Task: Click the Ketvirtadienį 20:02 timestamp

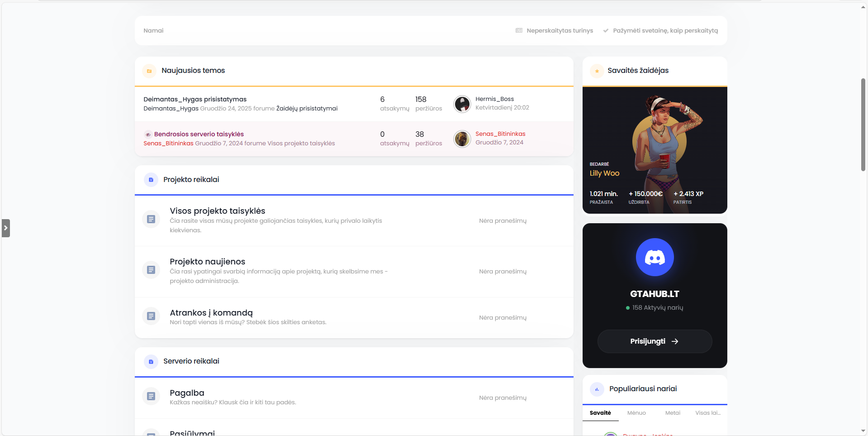Action: click(x=502, y=108)
